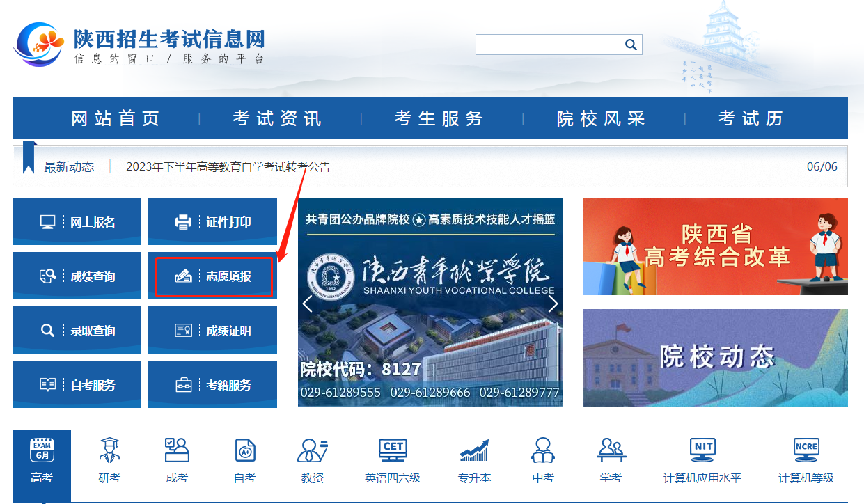Select the 成考 icon
Screen dimensions: 864x504
pos(177,450)
